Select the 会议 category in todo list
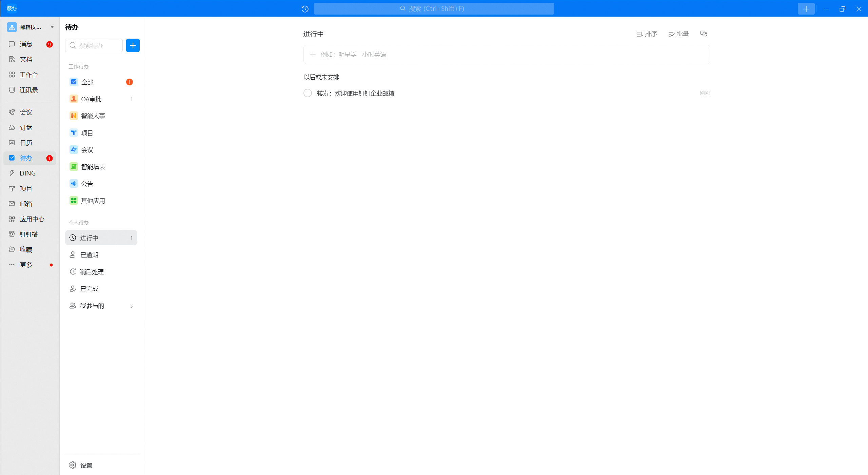868x475 pixels. click(101, 150)
